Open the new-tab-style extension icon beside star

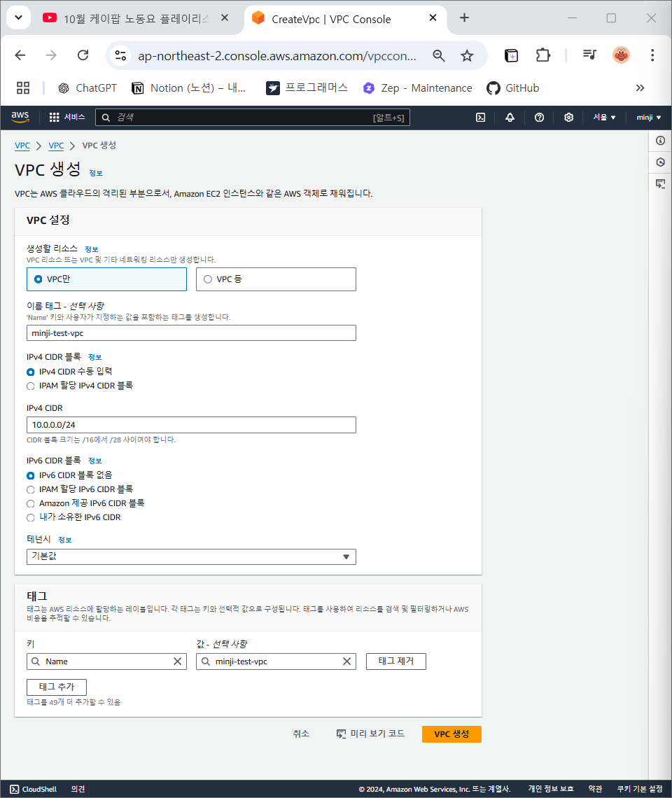[x=511, y=55]
